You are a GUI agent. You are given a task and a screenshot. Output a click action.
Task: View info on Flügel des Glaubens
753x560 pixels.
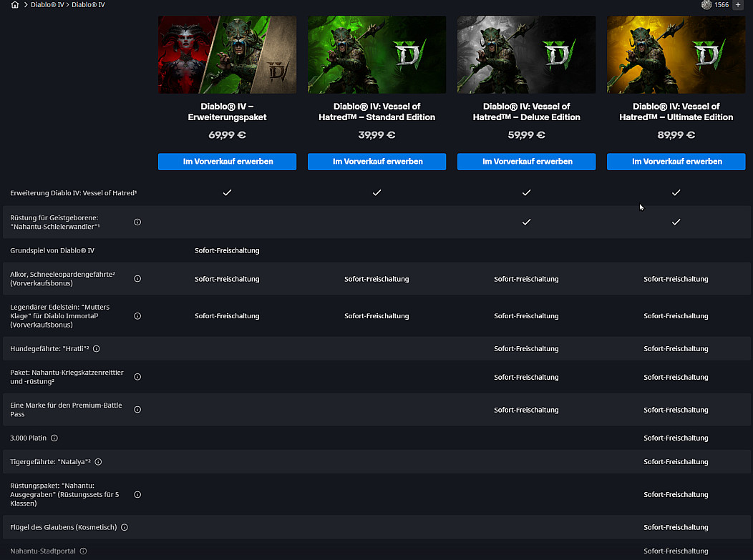(124, 527)
